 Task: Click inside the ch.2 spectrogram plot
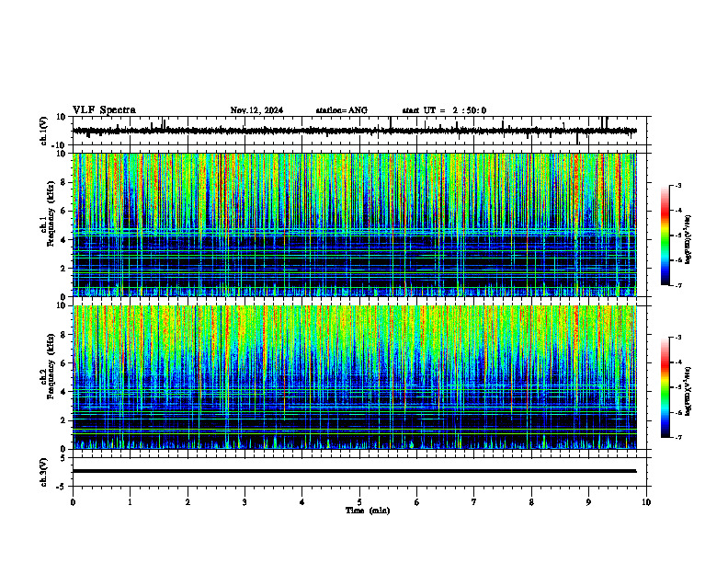tap(354, 377)
